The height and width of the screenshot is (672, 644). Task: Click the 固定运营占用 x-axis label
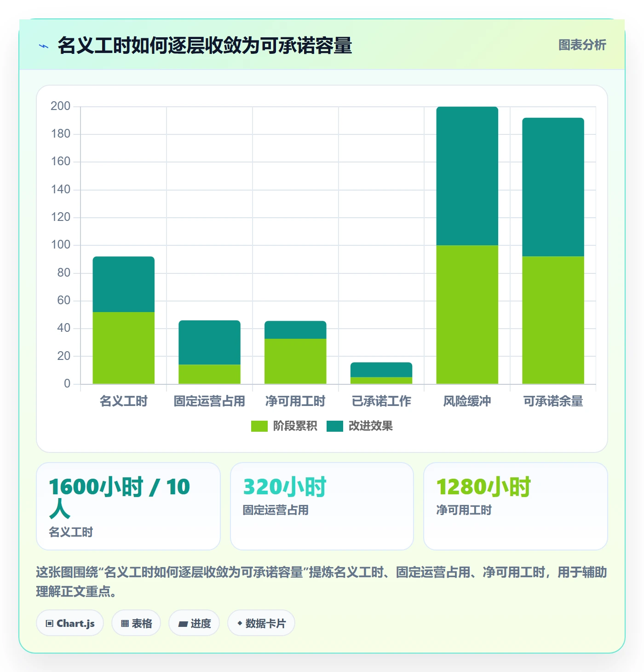pos(209,401)
